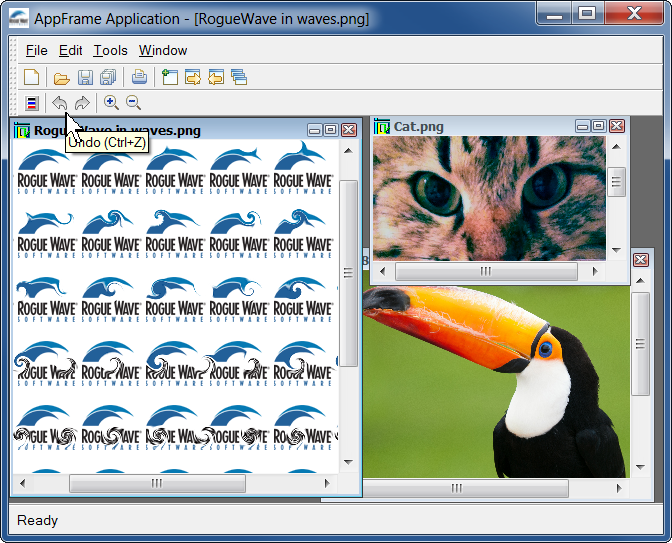The height and width of the screenshot is (543, 672).
Task: Click the document icon of RogueWave in waves.png window
Action: (22, 130)
